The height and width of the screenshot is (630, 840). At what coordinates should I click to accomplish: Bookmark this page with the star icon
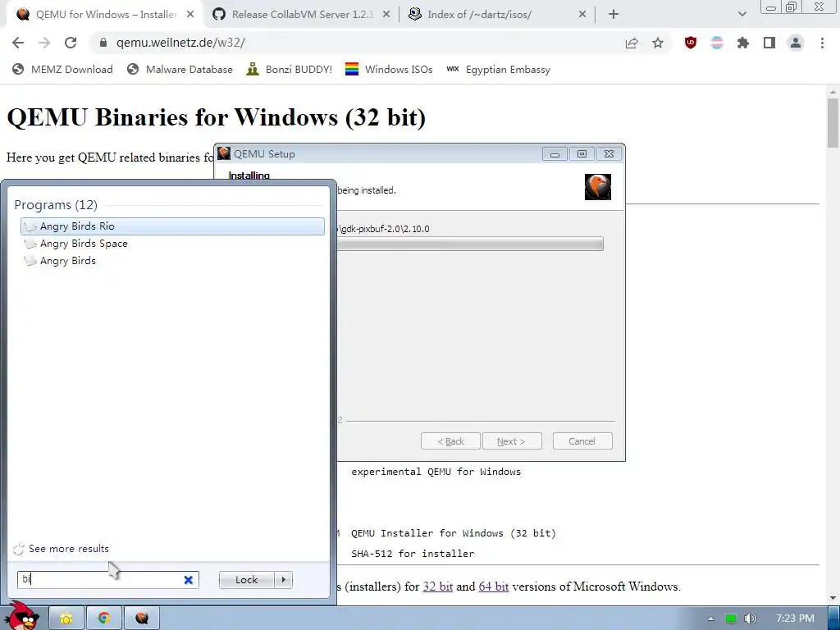pos(658,43)
